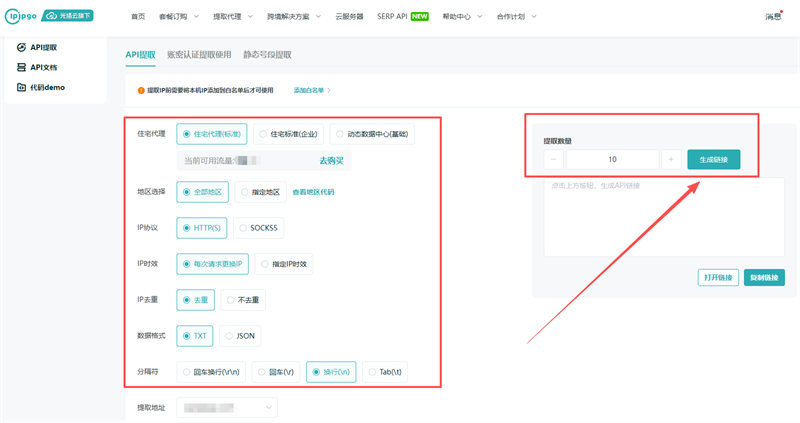800x423 pixels.
Task: Select 动态数据中心(基础) radio option
Action: tap(372, 134)
